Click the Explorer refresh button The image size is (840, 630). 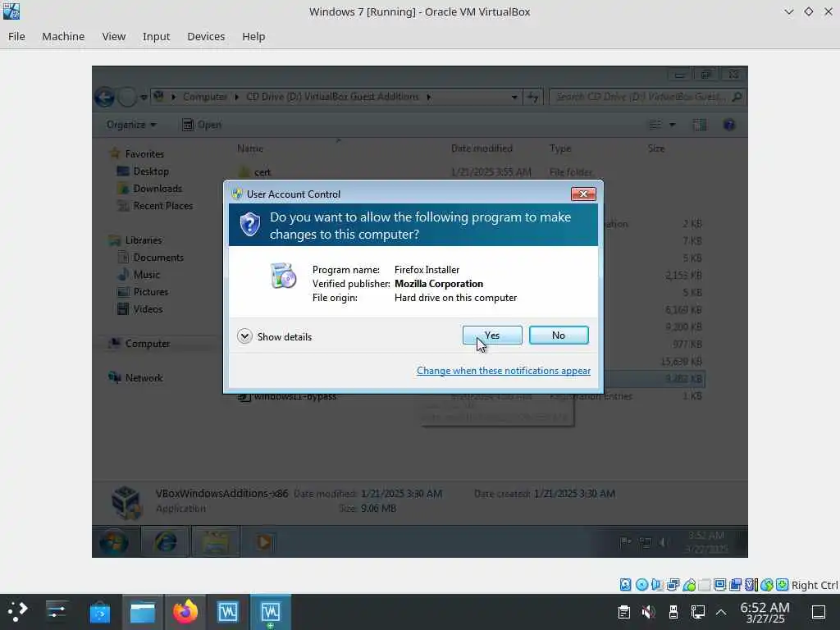point(533,97)
